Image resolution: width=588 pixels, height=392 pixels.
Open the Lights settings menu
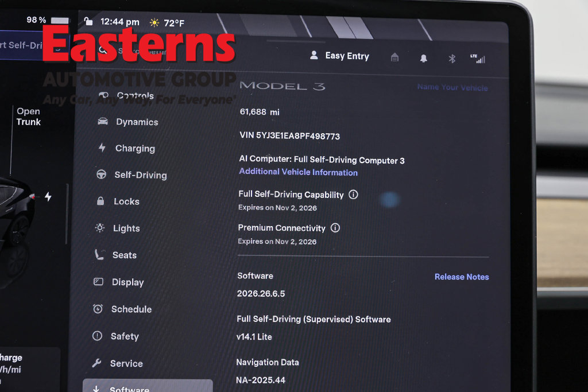coord(117,228)
